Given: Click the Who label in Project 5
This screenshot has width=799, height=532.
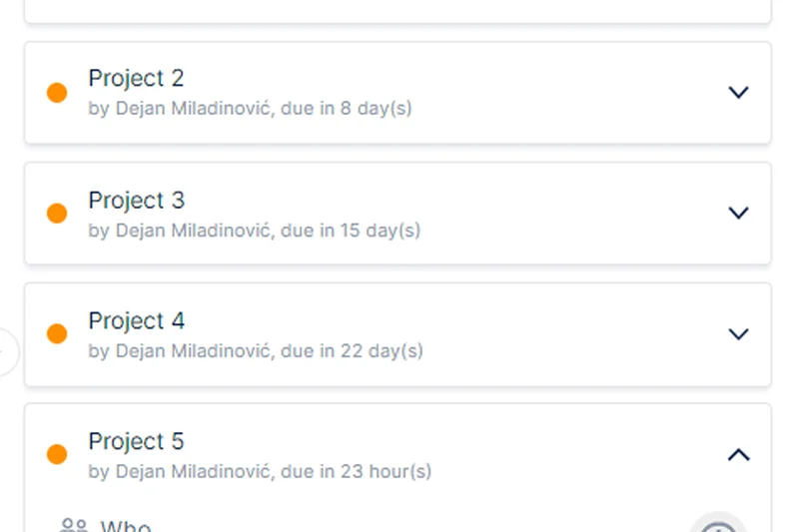Looking at the screenshot, I should coord(126,526).
